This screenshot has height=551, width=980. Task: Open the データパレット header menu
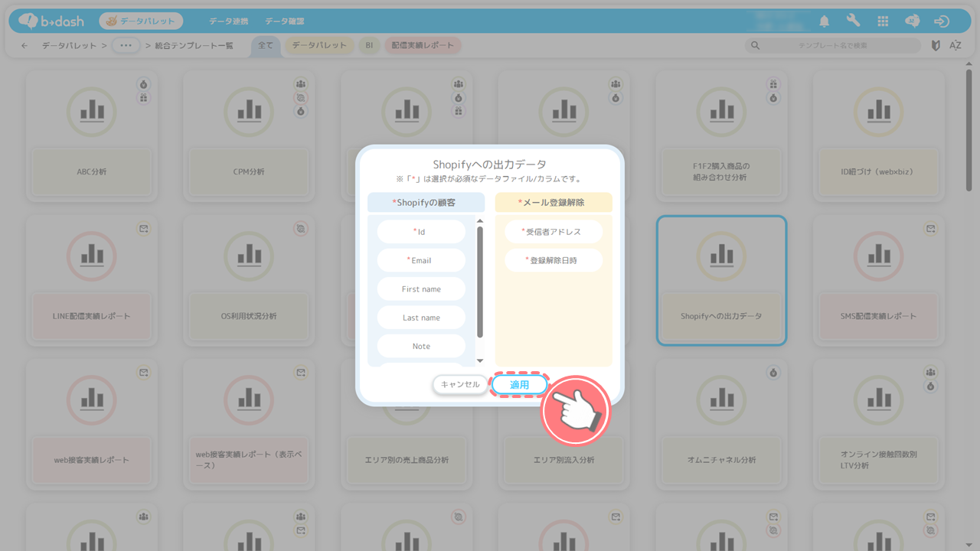click(x=141, y=21)
